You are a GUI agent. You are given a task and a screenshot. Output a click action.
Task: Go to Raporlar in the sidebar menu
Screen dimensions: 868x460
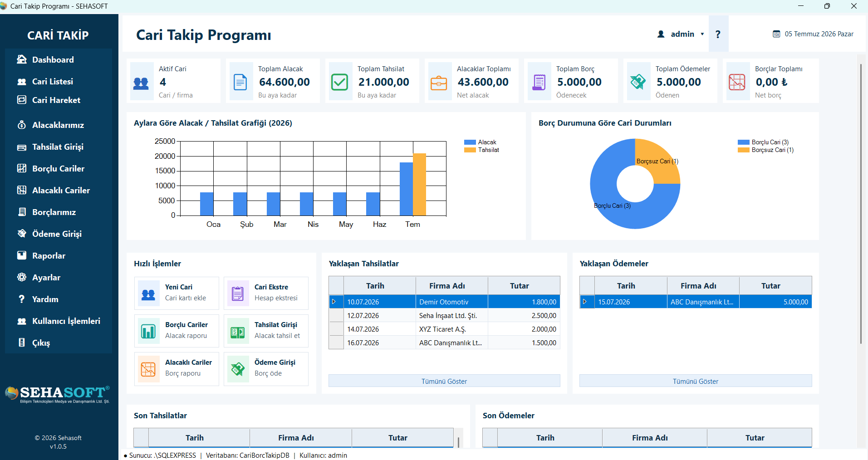click(x=49, y=256)
